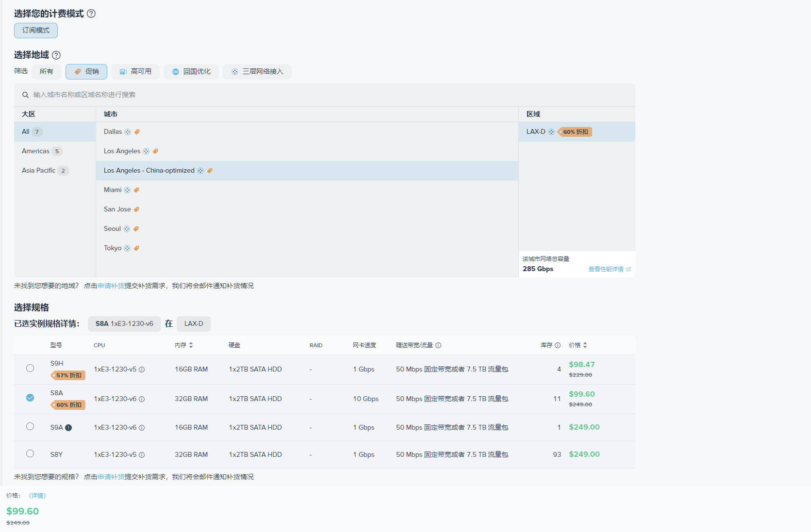Image resolution: width=811 pixels, height=532 pixels.
Task: Select the S9A server radio button
Action: click(30, 426)
